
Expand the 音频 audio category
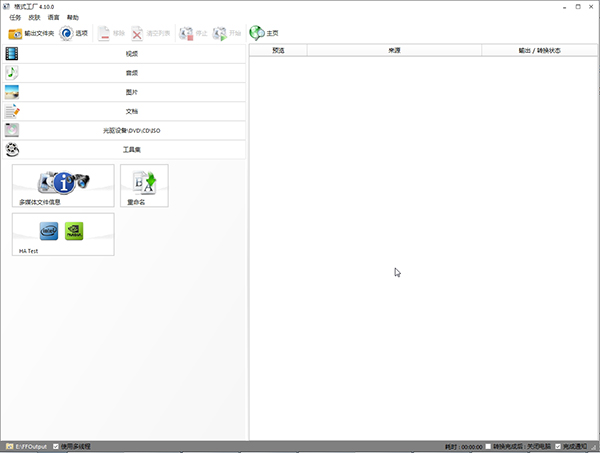click(x=124, y=73)
